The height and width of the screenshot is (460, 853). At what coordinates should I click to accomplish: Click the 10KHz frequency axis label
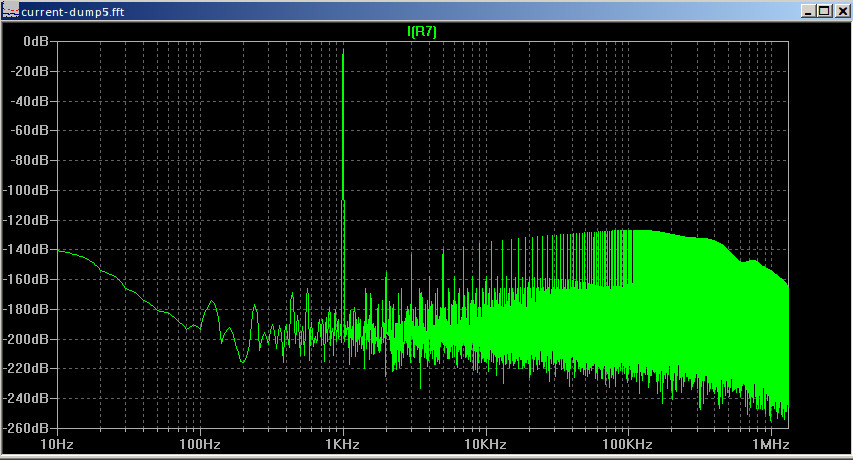coord(485,444)
